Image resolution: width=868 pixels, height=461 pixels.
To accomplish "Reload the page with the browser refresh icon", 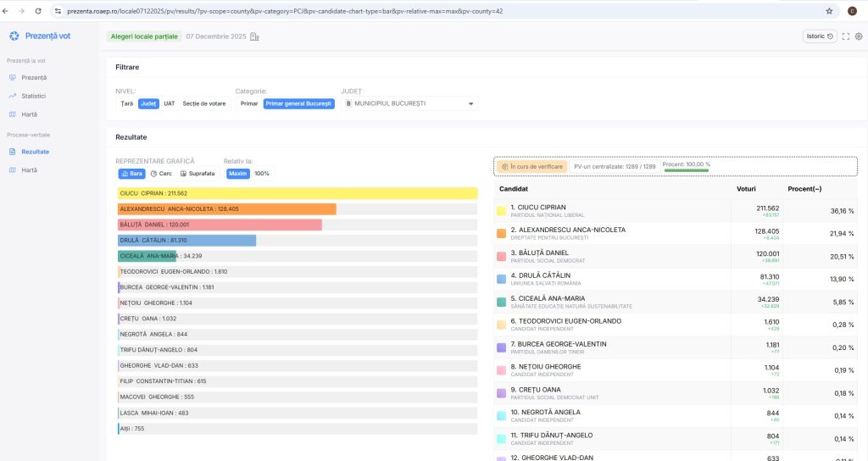I will (x=38, y=11).
